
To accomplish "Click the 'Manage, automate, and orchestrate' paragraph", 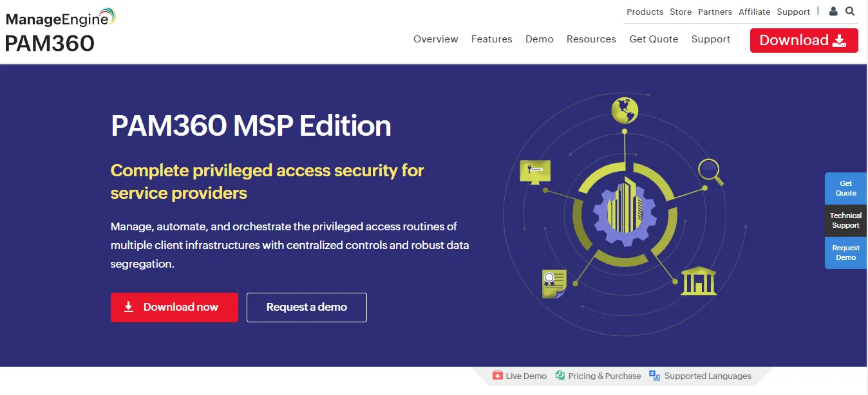I will click(290, 245).
